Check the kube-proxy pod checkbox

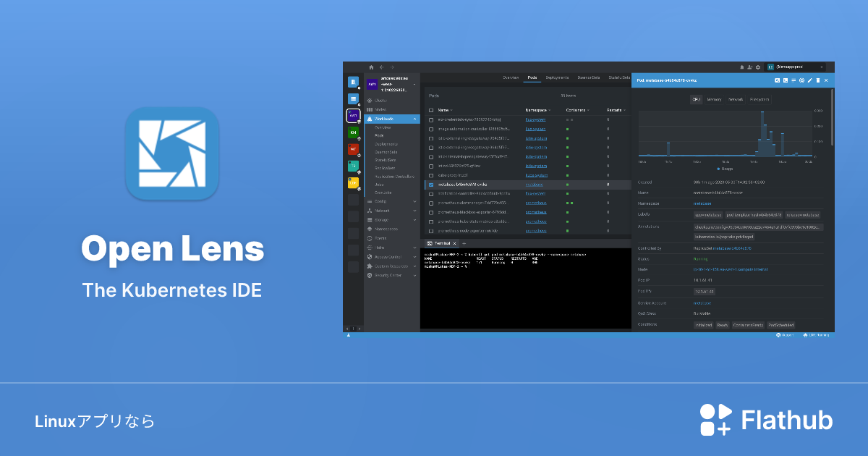(430, 175)
